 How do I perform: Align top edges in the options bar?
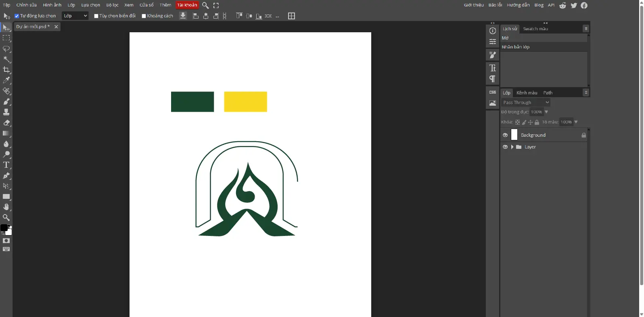coord(239,16)
